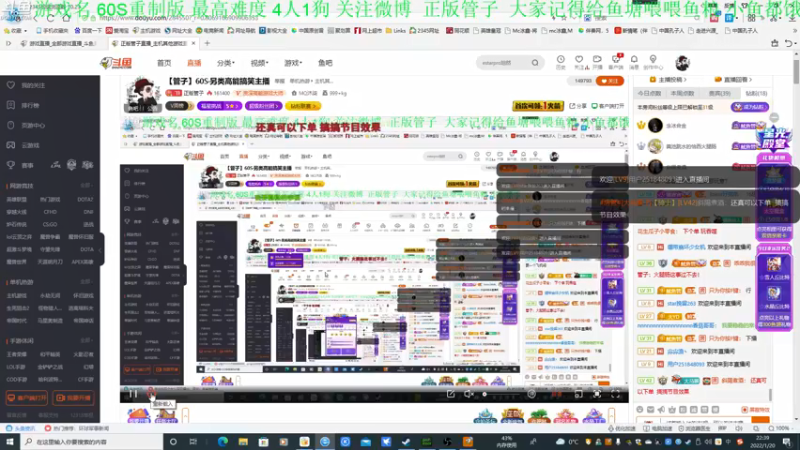
Task: Pause the live stream player
Action: click(x=133, y=393)
